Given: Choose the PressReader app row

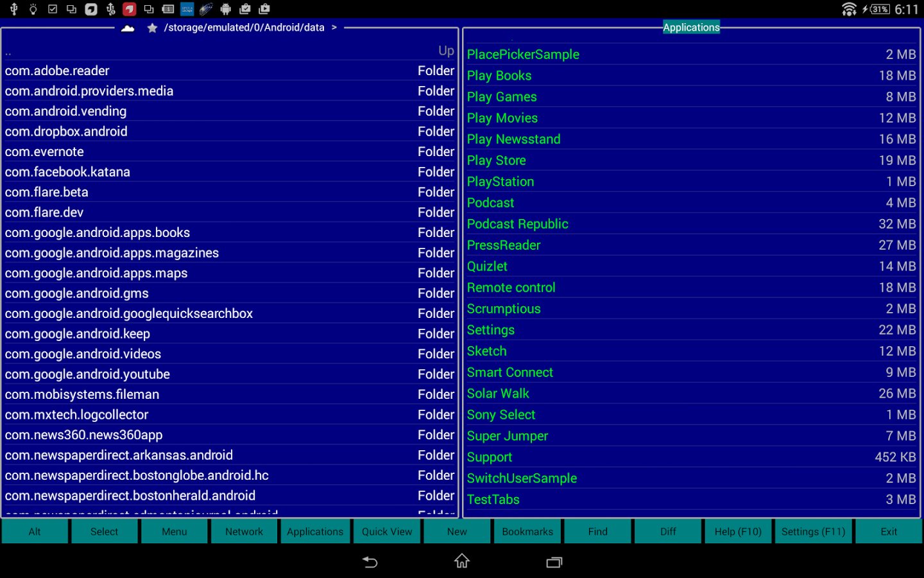Looking at the screenshot, I should pos(692,245).
